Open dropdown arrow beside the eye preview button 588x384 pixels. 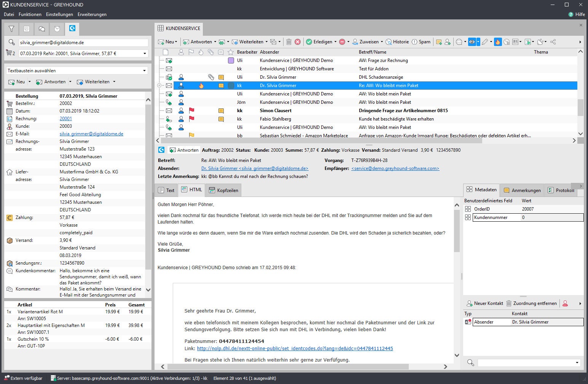(478, 42)
